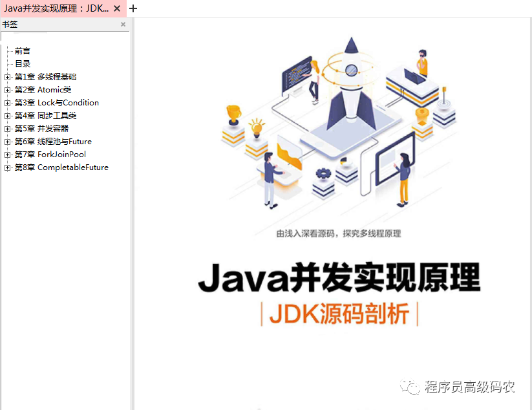
Task: Open bookmark 第7章 ForkJoinPool
Action: tap(50, 155)
